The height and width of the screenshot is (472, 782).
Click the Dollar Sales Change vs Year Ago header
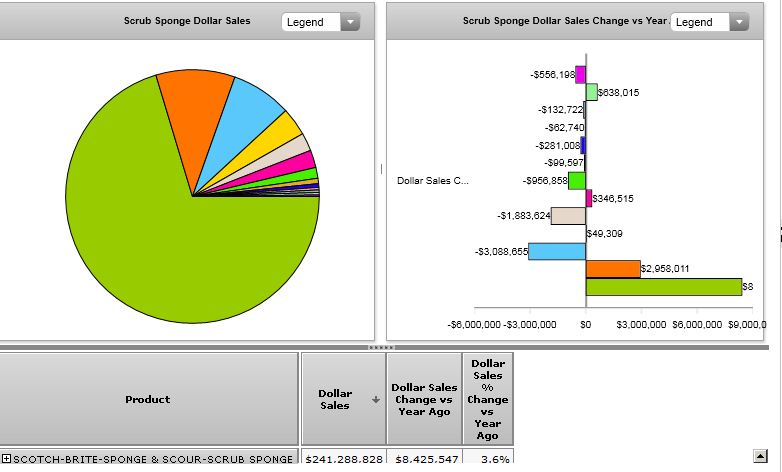425,399
